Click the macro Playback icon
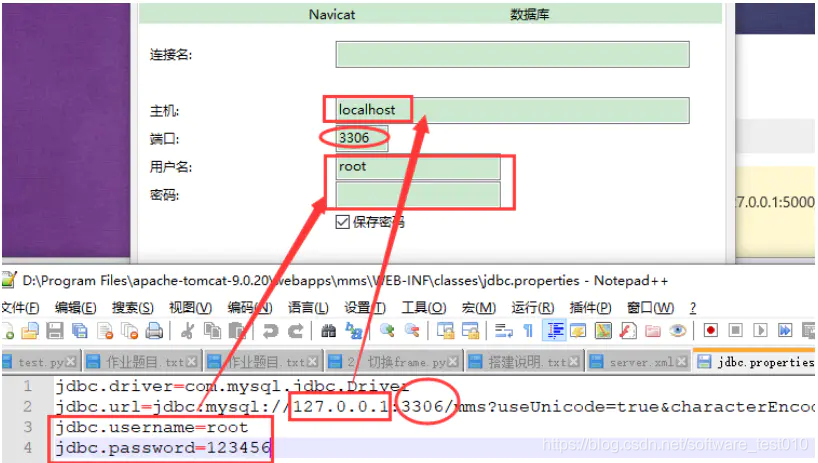 click(760, 331)
